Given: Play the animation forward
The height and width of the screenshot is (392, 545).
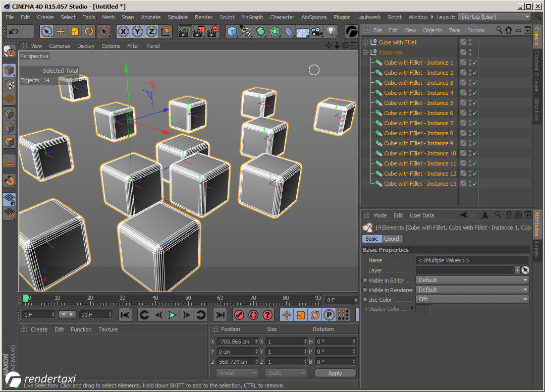Looking at the screenshot, I should pyautogui.click(x=173, y=315).
